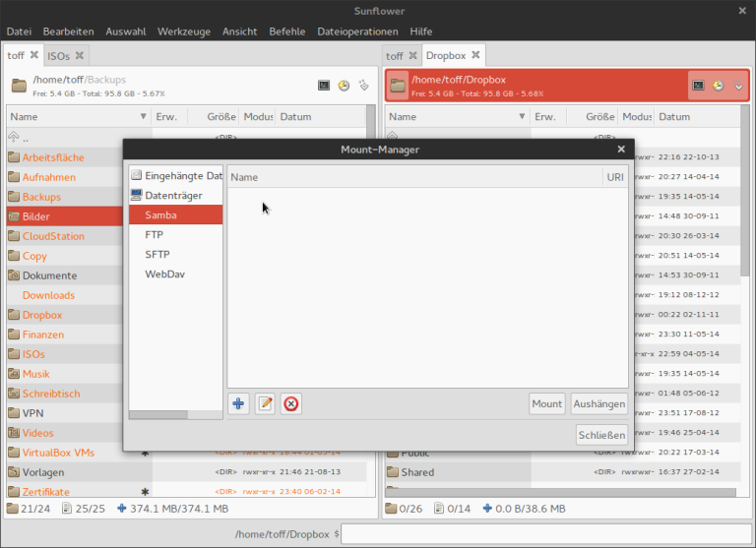The image size is (756, 548).
Task: Click the Aushängen button
Action: pyautogui.click(x=599, y=403)
